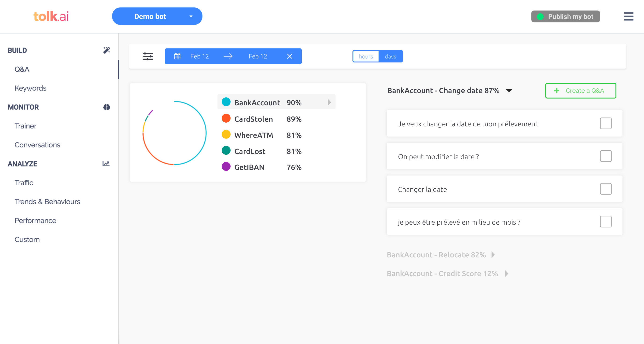This screenshot has width=644, height=344.
Task: Clear the date range with X icon
Action: (x=289, y=56)
